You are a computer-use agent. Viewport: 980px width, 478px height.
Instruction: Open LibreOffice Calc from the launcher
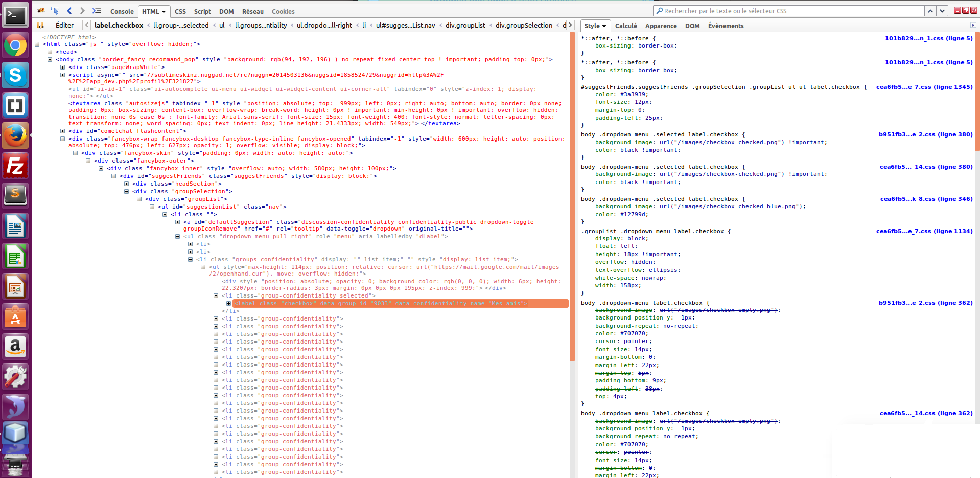tap(15, 256)
